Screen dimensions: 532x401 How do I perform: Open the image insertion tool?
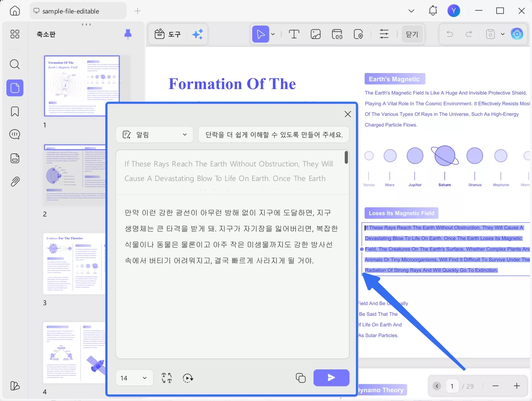coord(315,34)
